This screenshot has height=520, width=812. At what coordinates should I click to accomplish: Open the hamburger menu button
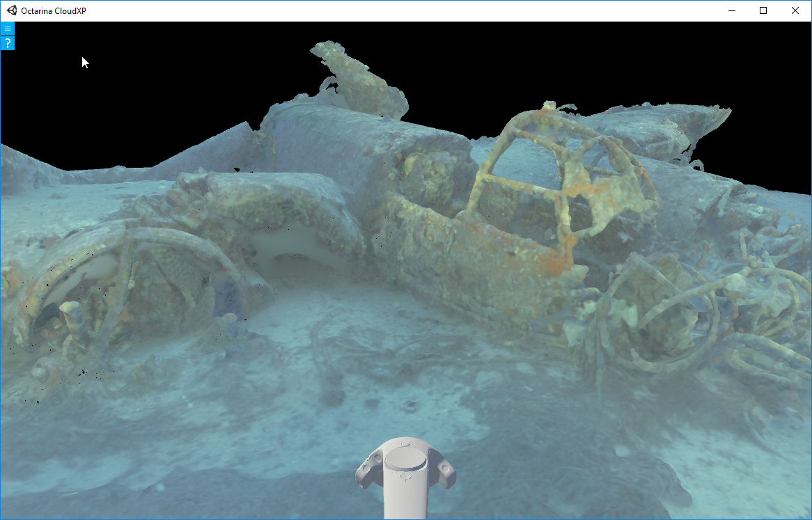click(x=7, y=29)
